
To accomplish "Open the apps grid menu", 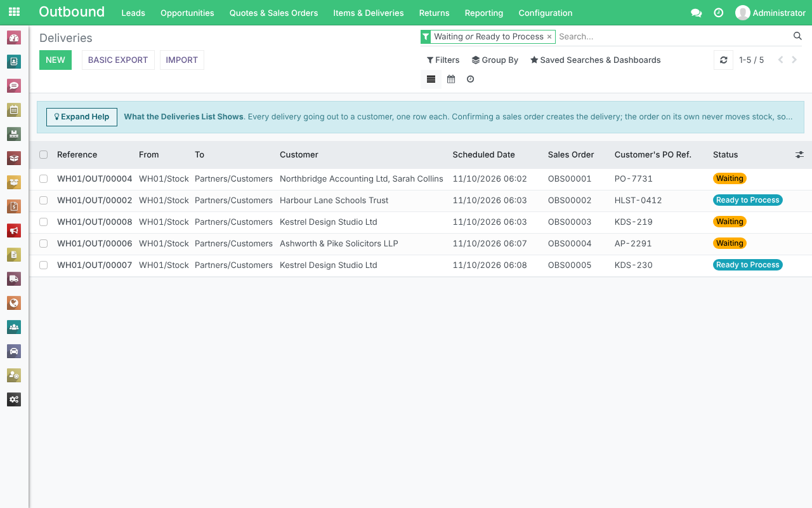I will coord(14,12).
